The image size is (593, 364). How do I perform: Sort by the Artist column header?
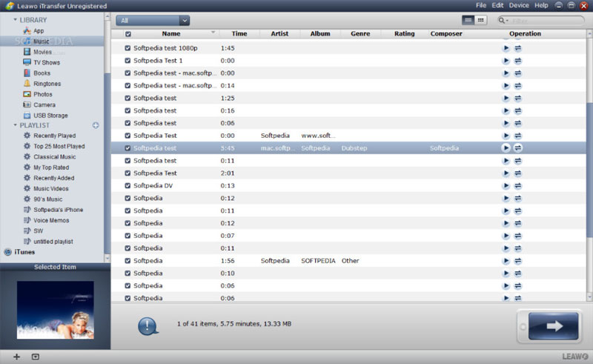[x=279, y=33]
